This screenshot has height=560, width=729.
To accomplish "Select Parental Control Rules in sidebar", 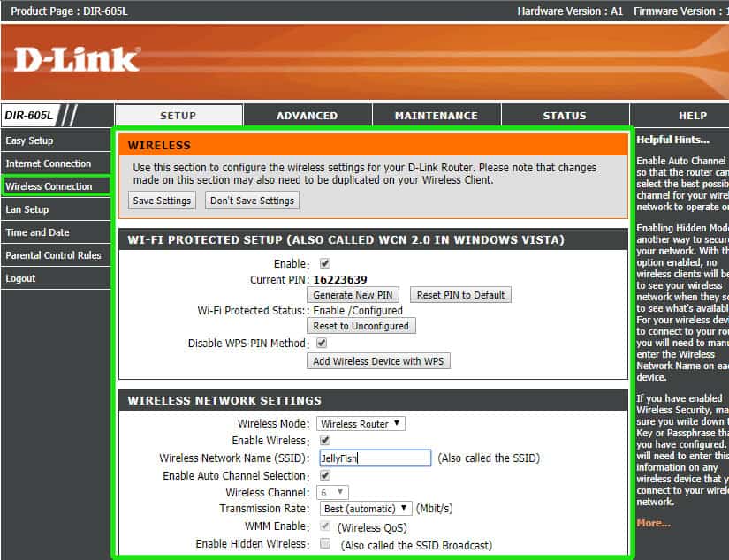I will 54,255.
